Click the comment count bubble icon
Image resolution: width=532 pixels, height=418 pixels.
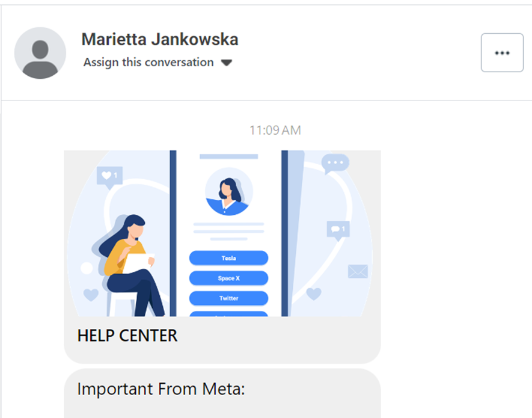tap(338, 230)
